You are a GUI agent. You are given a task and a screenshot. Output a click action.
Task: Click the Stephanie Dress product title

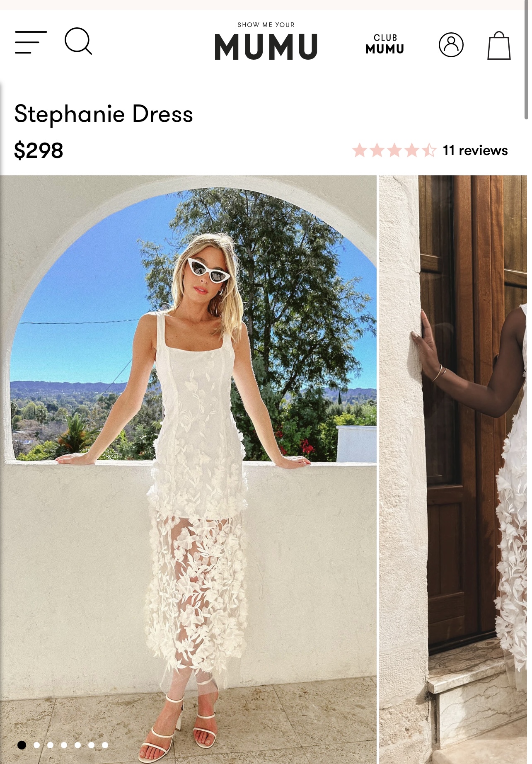104,114
